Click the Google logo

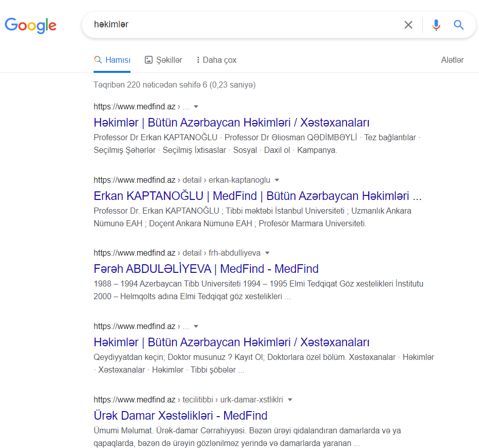[x=30, y=25]
